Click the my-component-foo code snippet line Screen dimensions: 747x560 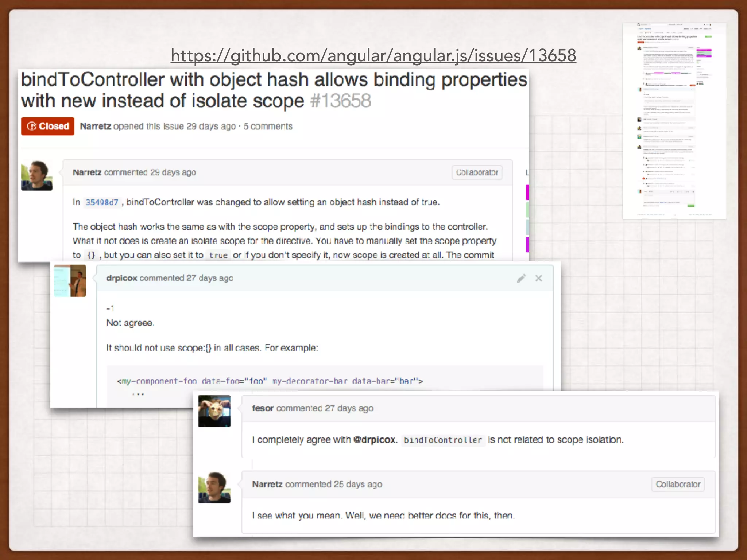[270, 381]
